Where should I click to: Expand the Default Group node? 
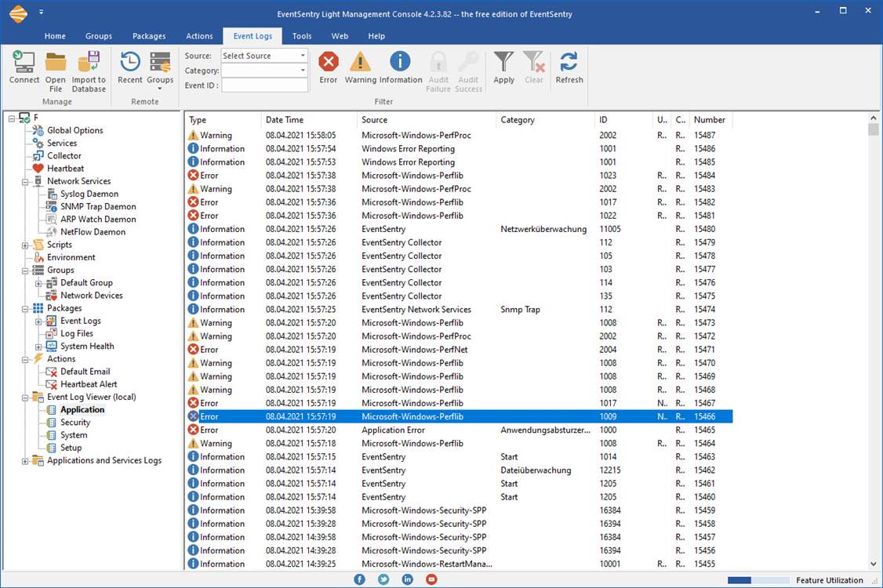point(39,283)
